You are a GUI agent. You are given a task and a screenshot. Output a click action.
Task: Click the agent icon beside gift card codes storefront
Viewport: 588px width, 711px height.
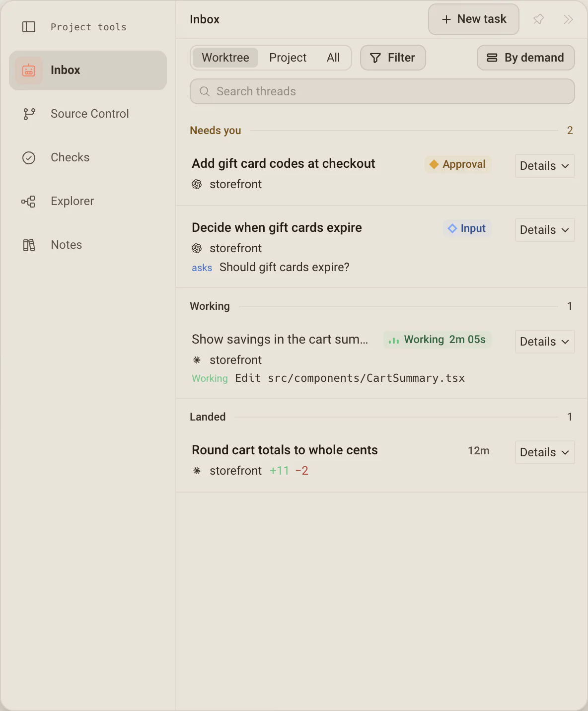point(197,184)
